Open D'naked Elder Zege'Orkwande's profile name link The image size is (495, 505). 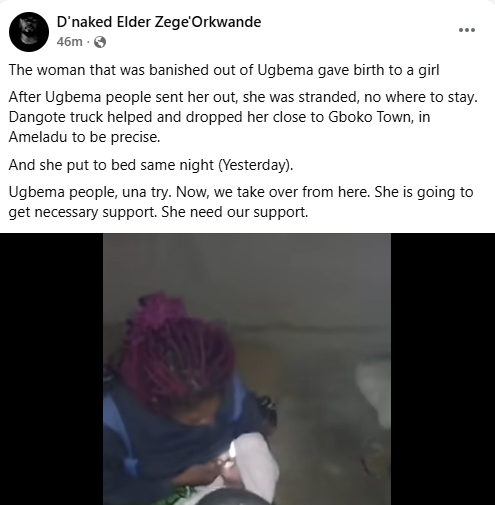pos(159,22)
